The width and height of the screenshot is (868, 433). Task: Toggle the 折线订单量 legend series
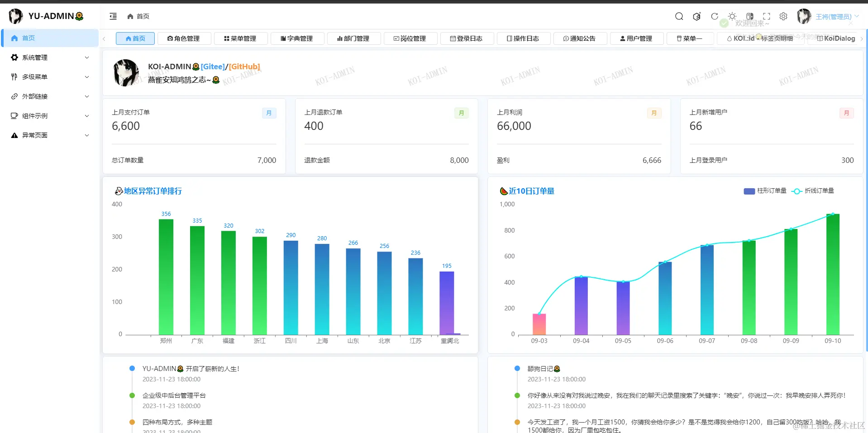(813, 191)
